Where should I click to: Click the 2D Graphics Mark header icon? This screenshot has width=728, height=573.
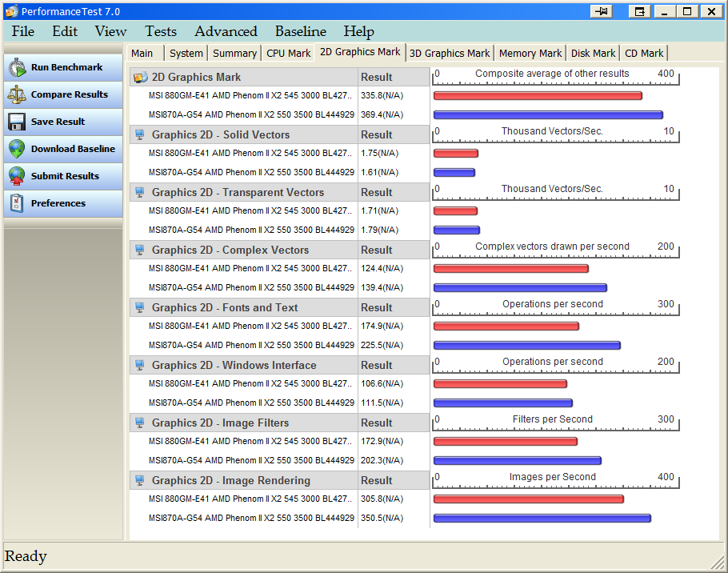click(141, 77)
